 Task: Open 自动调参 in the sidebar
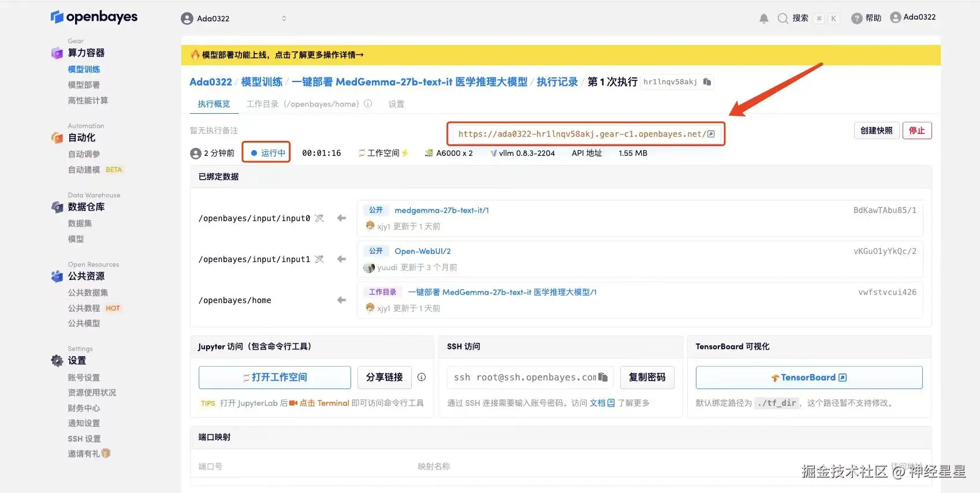(x=84, y=154)
